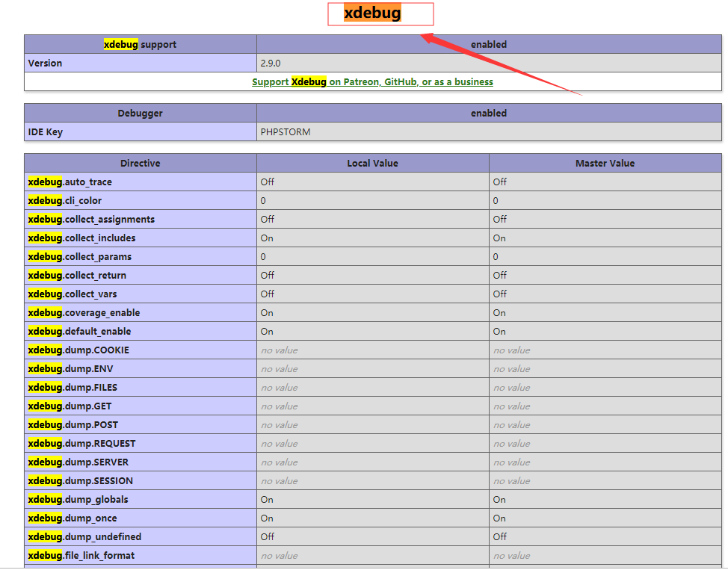
Task: Select the xdebug.auto_trace directive row
Action: pos(70,182)
